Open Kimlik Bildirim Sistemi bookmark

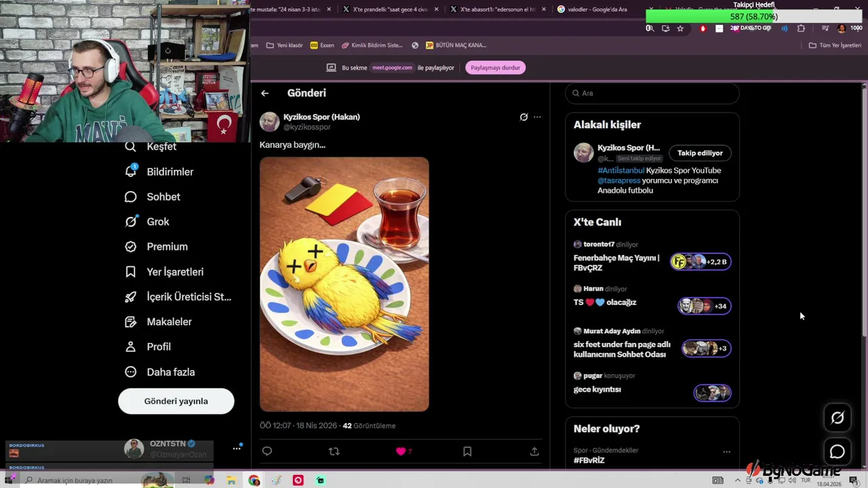pos(372,45)
